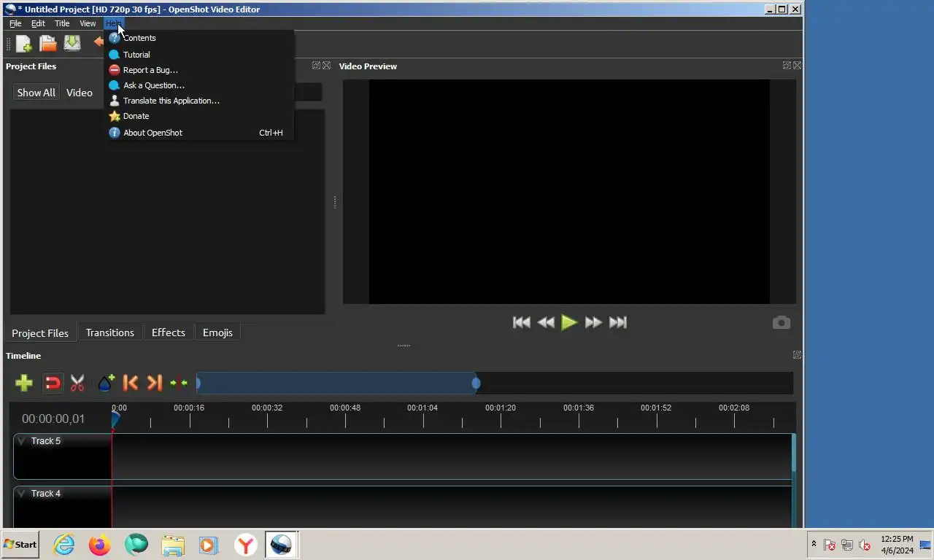Float the Video Preview panel

(x=787, y=66)
